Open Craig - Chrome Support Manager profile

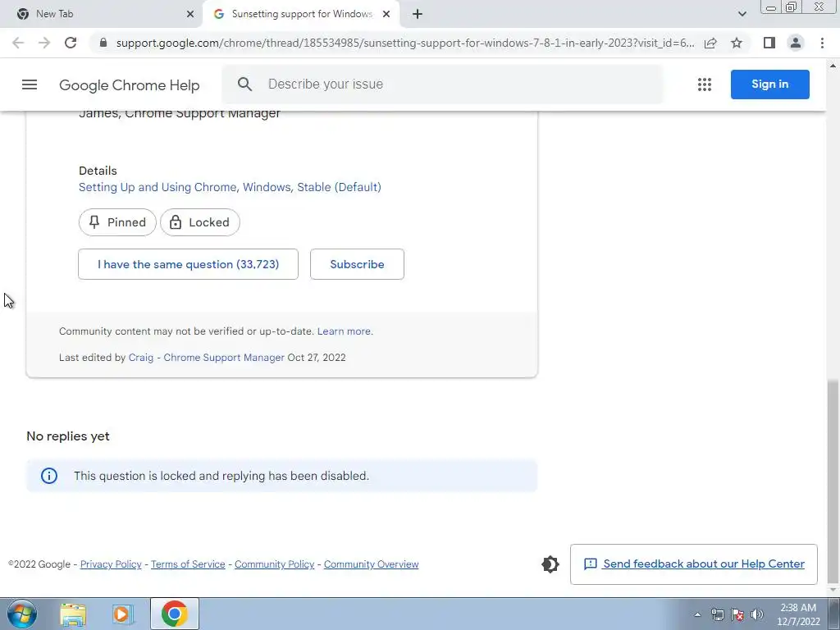pyautogui.click(x=206, y=358)
